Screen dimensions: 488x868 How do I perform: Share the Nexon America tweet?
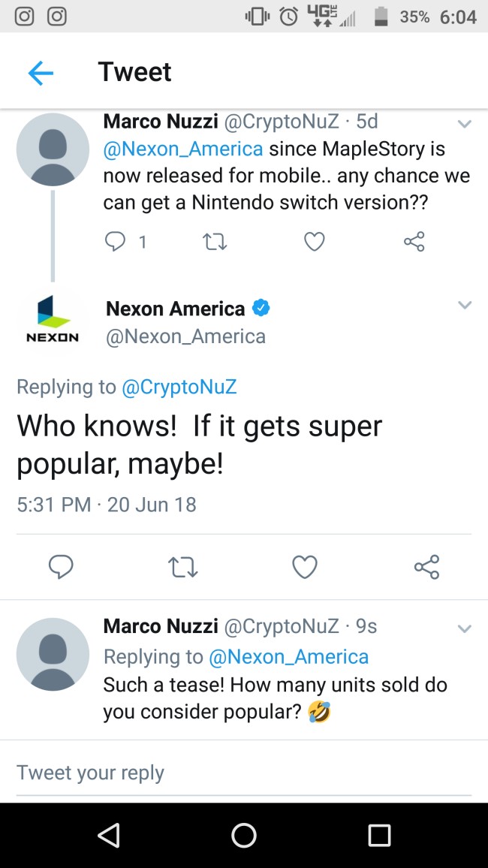click(426, 567)
